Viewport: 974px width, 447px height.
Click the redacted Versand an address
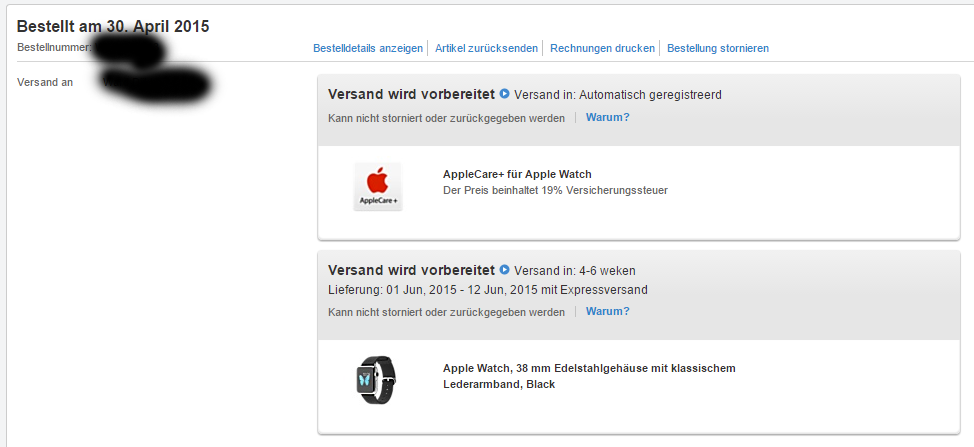(x=155, y=86)
